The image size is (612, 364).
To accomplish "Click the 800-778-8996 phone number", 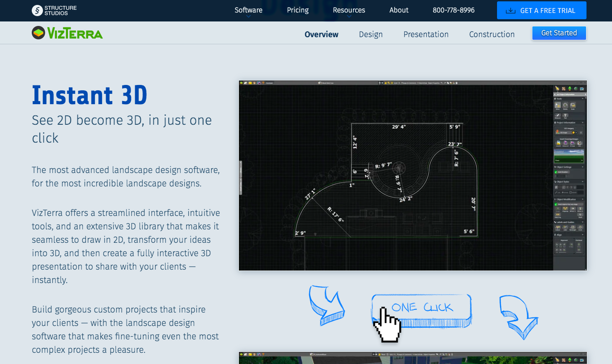I will click(x=454, y=10).
